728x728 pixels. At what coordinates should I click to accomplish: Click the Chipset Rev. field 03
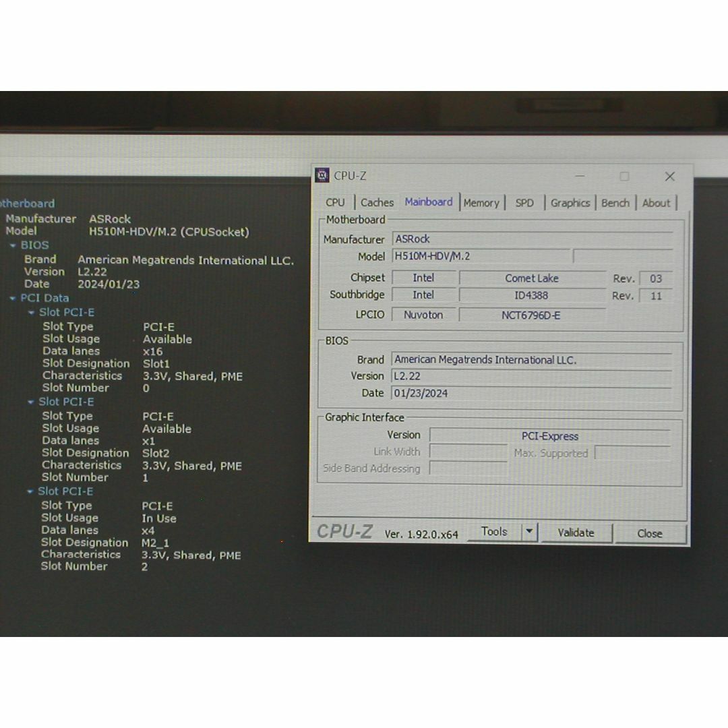[x=656, y=278]
